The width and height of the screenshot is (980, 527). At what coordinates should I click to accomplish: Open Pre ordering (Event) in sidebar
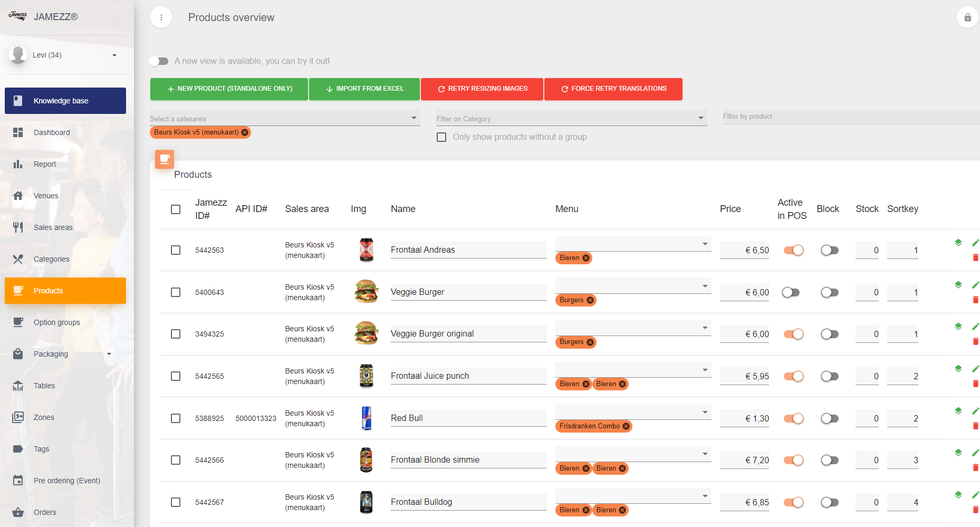point(65,481)
